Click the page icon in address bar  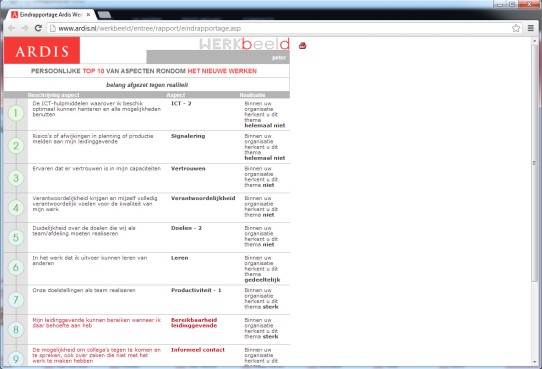(x=53, y=28)
